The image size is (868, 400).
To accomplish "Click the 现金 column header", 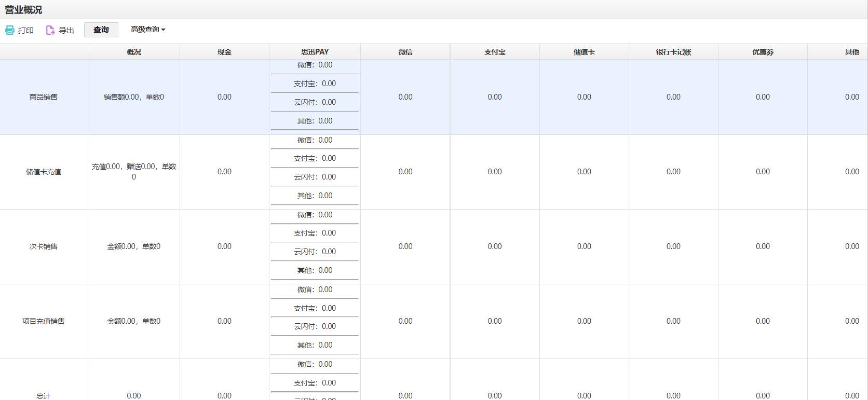I will (224, 52).
